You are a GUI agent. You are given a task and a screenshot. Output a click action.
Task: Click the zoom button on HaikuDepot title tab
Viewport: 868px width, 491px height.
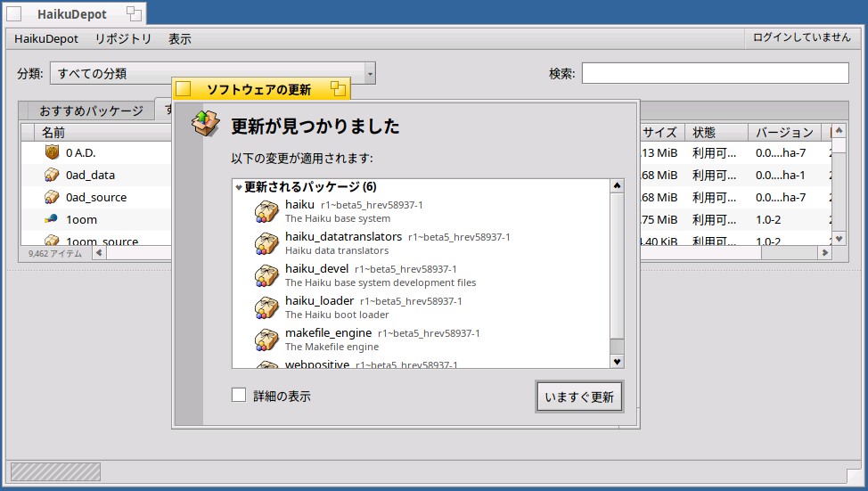134,14
